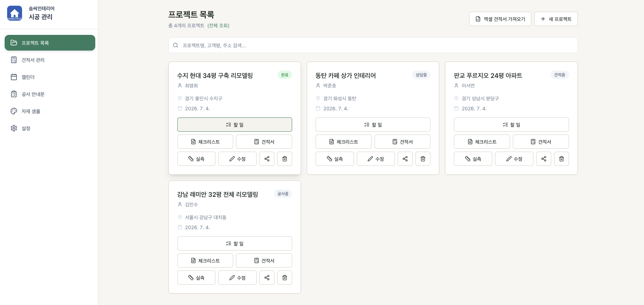Click address 서울시 강남구 대치동
Image resolution: width=644 pixels, height=305 pixels.
205,217
